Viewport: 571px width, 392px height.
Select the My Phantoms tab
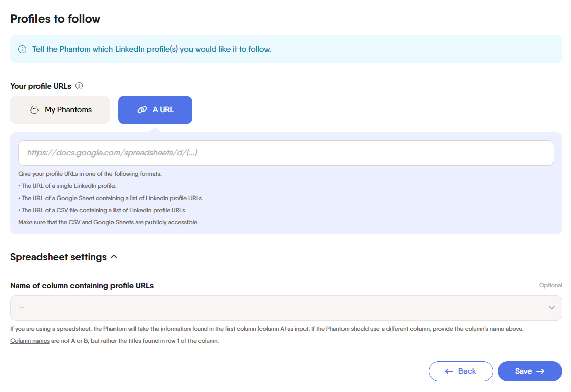[60, 110]
